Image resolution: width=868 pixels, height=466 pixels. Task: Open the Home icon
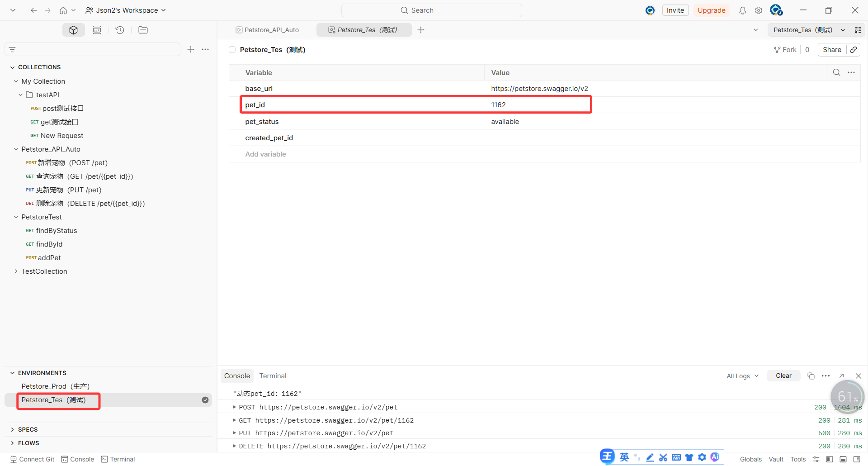(x=63, y=10)
